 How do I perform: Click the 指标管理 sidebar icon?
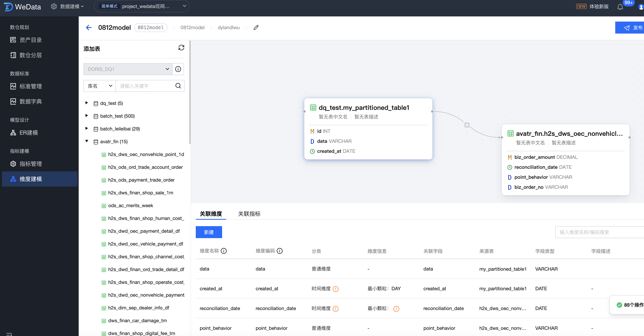tap(13, 164)
